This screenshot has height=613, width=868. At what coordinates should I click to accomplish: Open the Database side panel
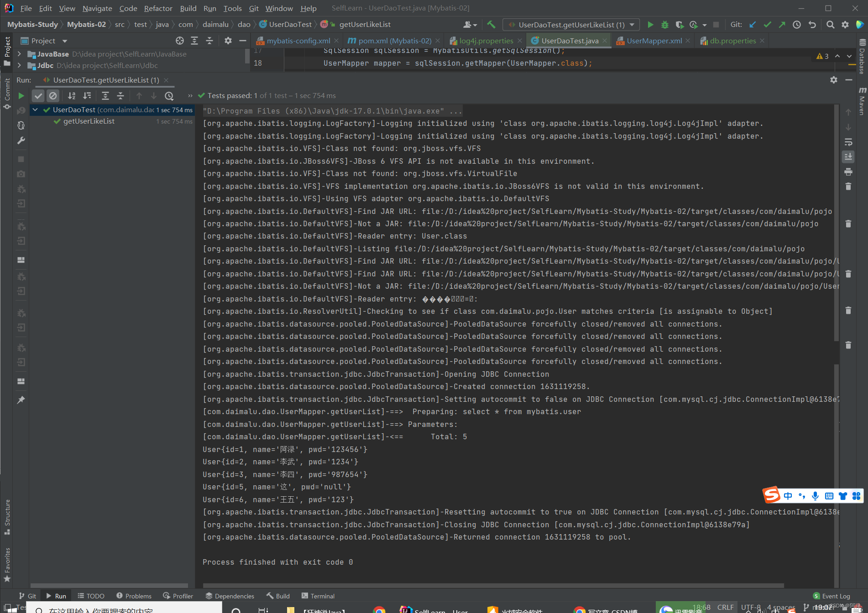[x=862, y=57]
